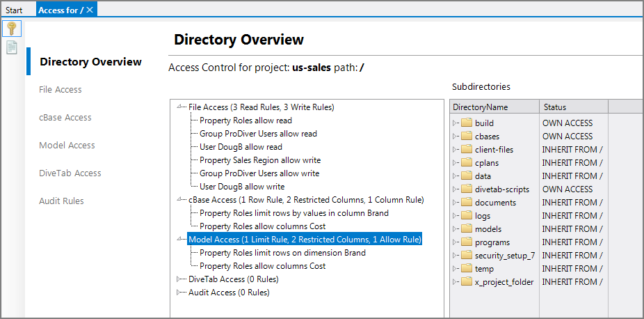Select User DougB allow read rule
Screen dimensions: 644x319
241,147
